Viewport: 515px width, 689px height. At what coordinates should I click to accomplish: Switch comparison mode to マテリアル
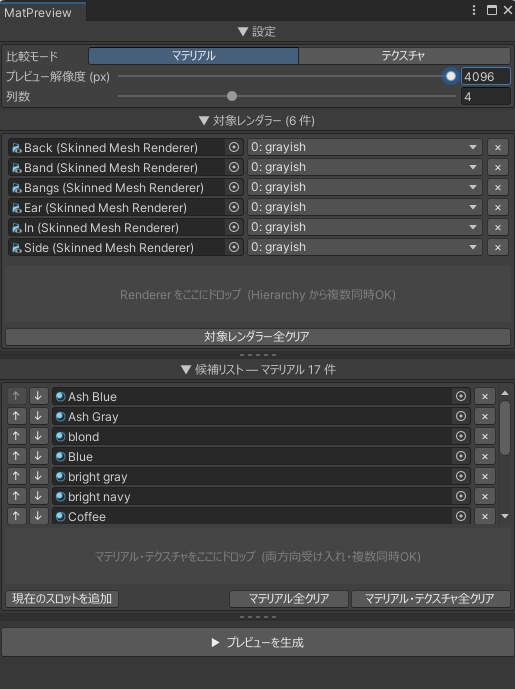click(x=193, y=56)
